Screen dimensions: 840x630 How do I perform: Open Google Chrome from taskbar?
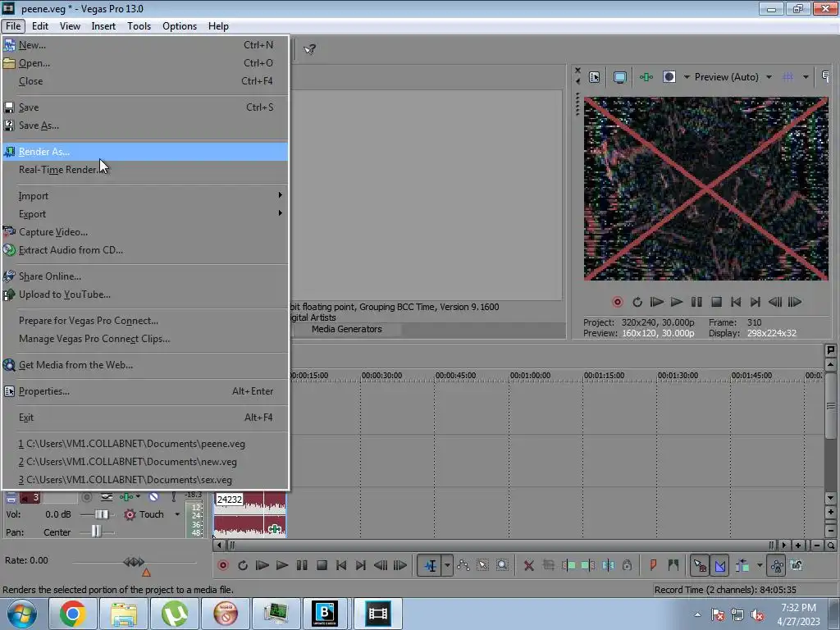[x=73, y=614]
